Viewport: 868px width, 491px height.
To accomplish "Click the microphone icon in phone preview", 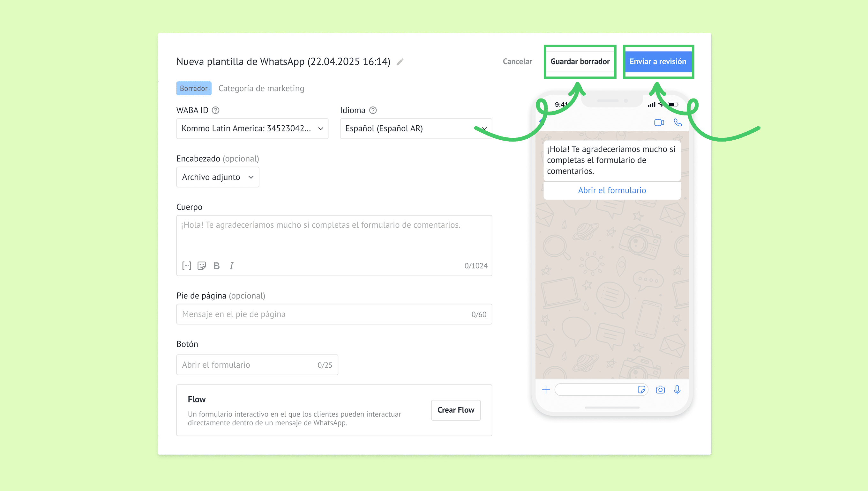I will (x=677, y=390).
